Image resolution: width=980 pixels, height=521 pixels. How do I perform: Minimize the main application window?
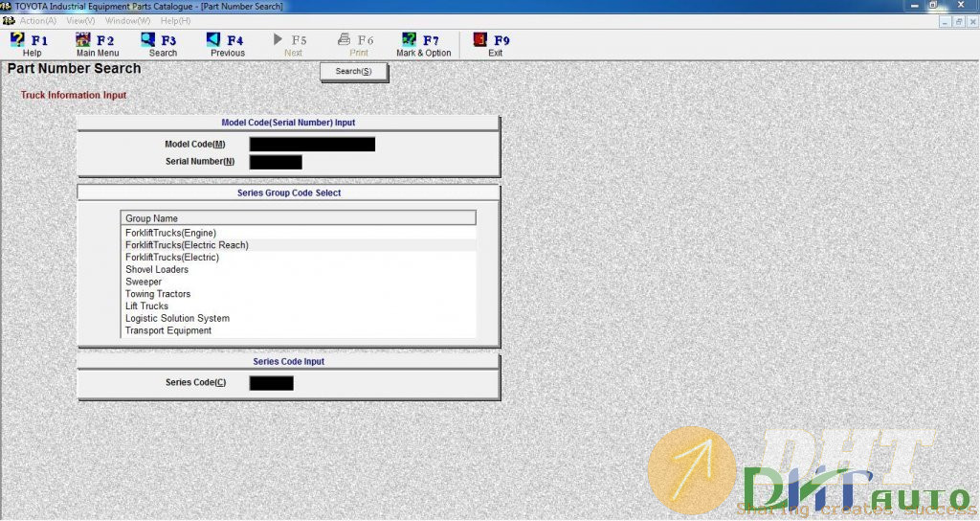[x=915, y=5]
